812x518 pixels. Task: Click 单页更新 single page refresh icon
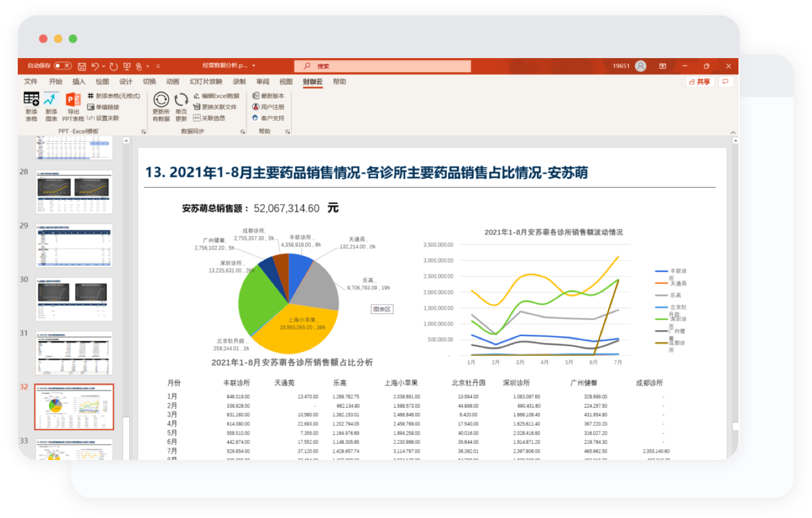coord(181,100)
